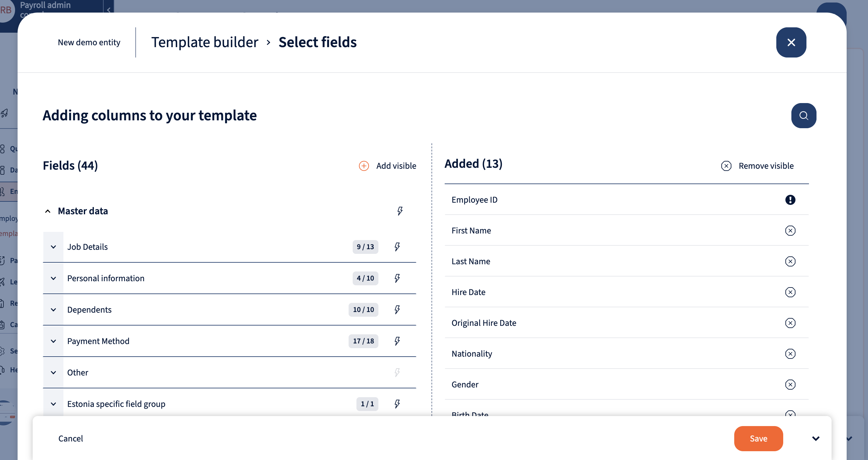Remove Last Name from added fields
The image size is (868, 460).
790,261
